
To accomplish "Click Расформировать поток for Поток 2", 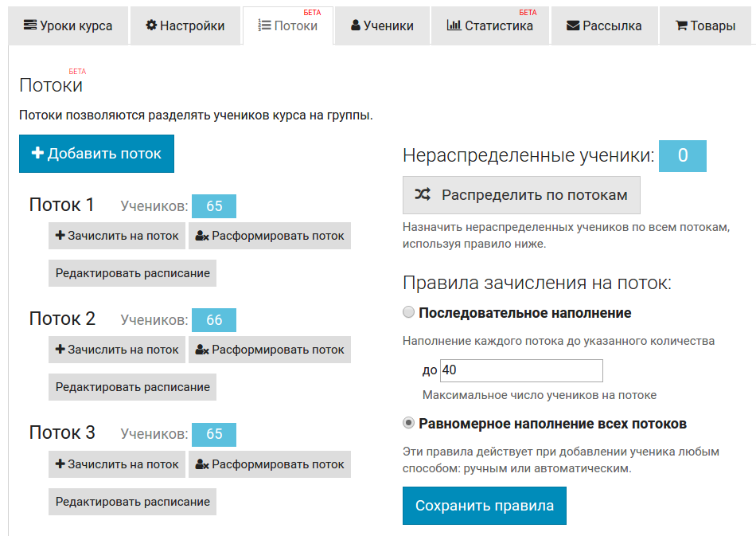I will pyautogui.click(x=270, y=350).
